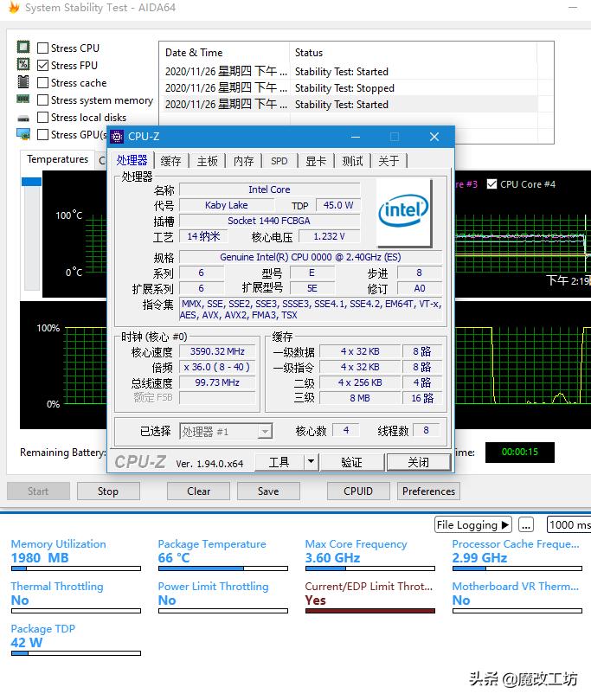Click the Package Temperature progress bar

click(223, 568)
